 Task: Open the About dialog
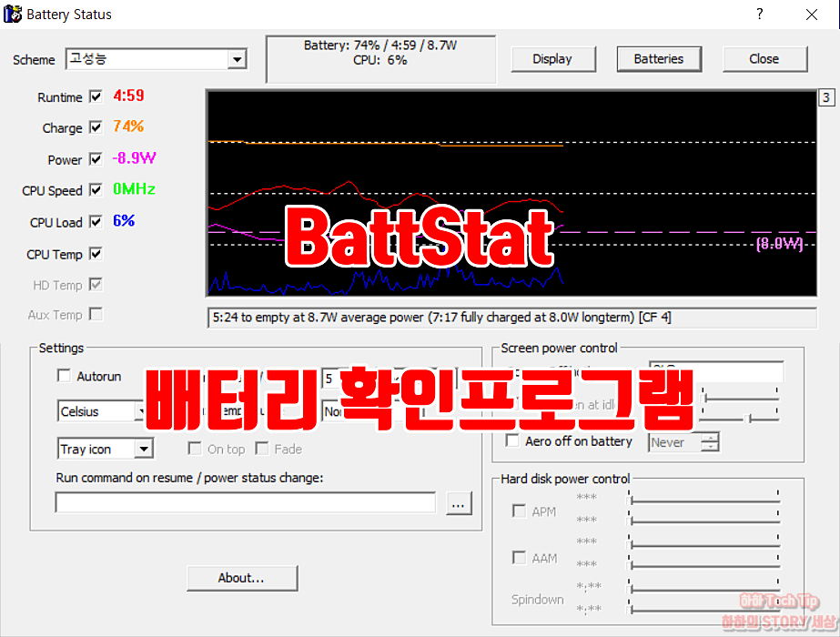pos(241,578)
